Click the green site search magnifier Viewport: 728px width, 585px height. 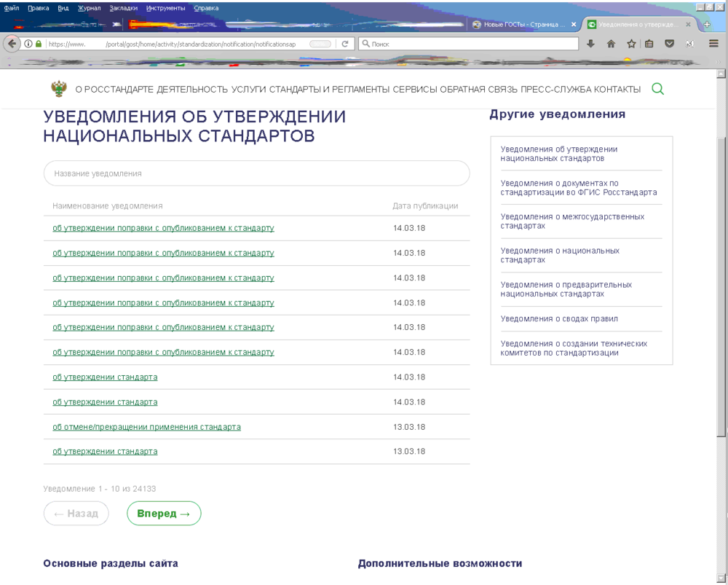pyautogui.click(x=657, y=87)
